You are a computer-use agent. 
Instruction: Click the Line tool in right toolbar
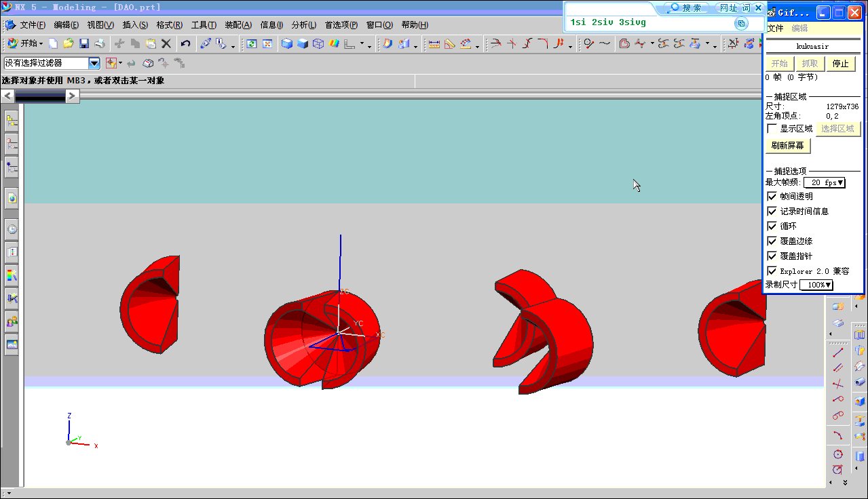(x=838, y=351)
